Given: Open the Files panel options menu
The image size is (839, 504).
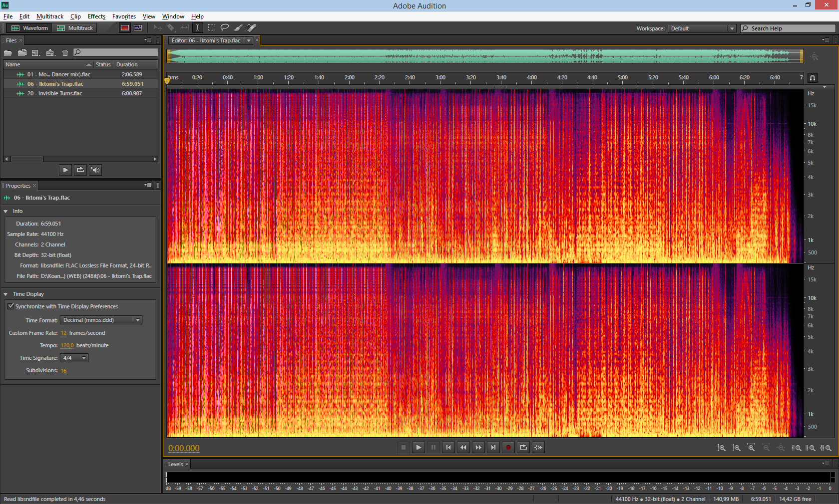Looking at the screenshot, I should [x=148, y=40].
